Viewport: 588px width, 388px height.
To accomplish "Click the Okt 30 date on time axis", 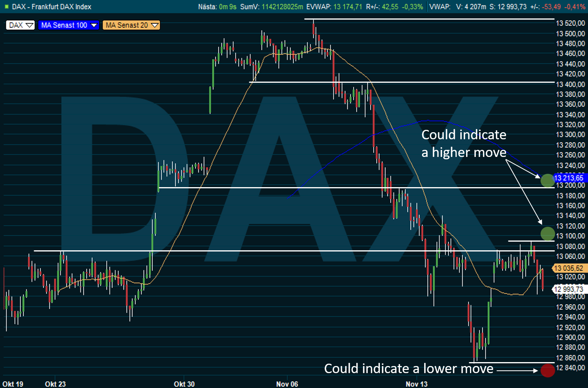I will [x=184, y=384].
